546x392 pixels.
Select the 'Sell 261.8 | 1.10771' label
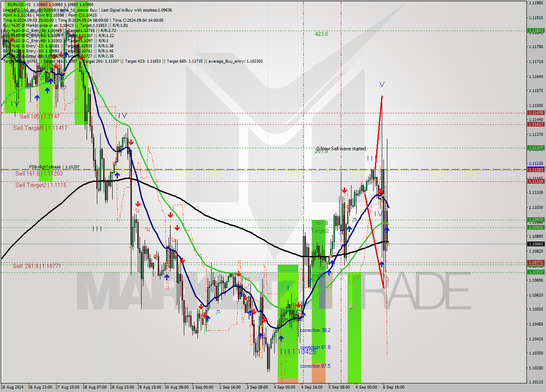[37, 266]
